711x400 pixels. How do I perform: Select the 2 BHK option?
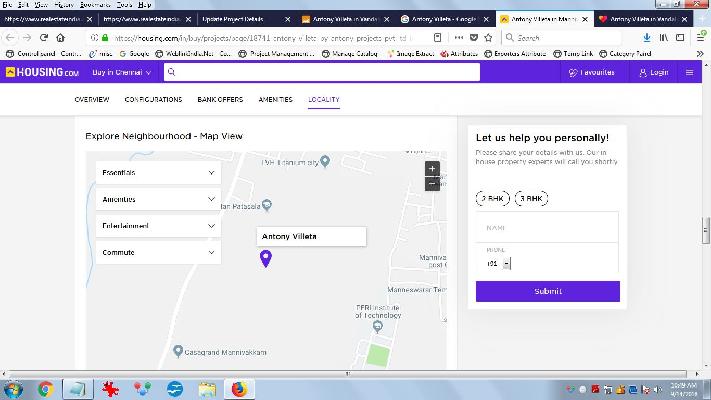pyautogui.click(x=492, y=198)
